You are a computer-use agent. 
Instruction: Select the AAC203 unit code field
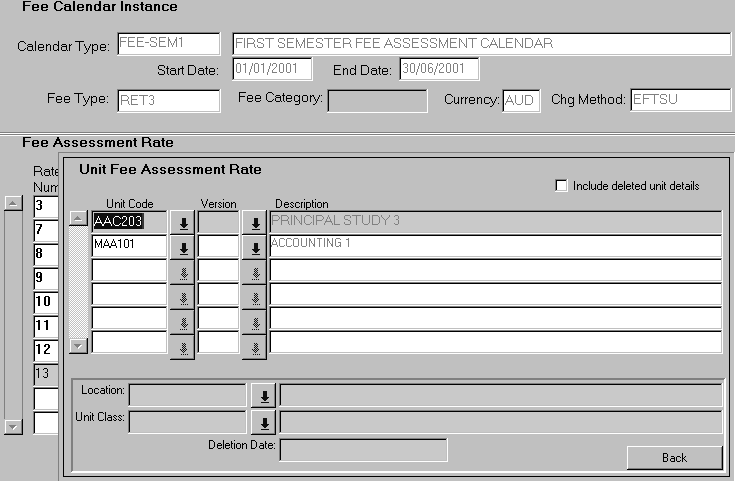click(128, 222)
